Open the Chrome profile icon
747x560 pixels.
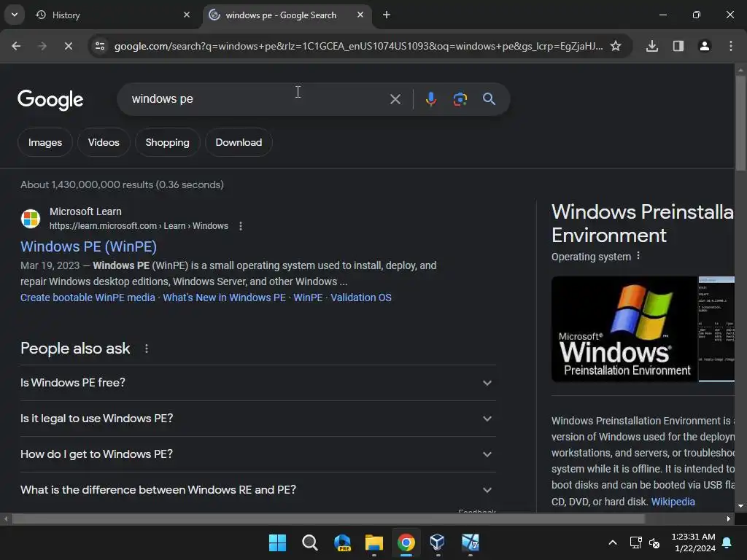[x=704, y=46]
